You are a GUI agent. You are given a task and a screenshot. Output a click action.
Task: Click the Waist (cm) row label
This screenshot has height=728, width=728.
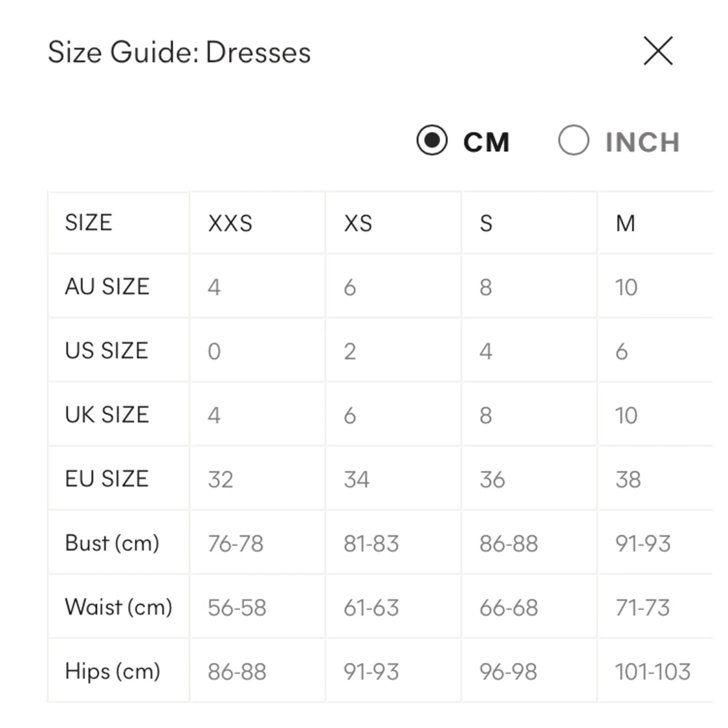click(118, 607)
